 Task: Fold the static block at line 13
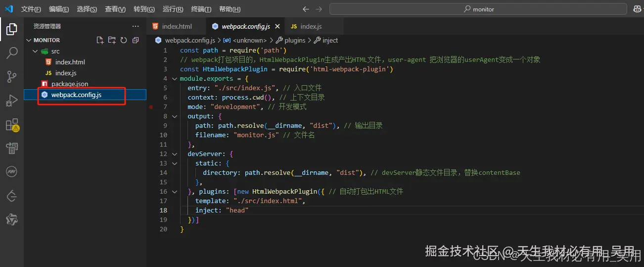click(x=174, y=163)
